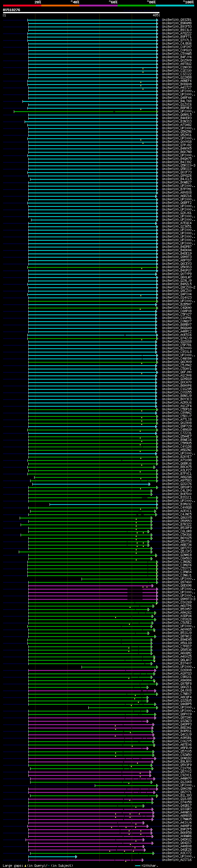Click the cyan alignment bar of UniRef100_B3MU32
The width and height of the screenshot is (197, 868).
[104, 504]
